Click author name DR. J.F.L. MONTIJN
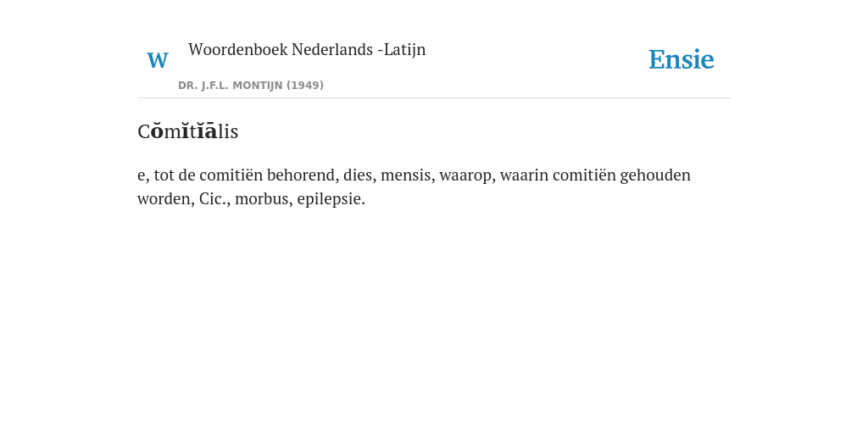The image size is (868, 434). (x=231, y=86)
